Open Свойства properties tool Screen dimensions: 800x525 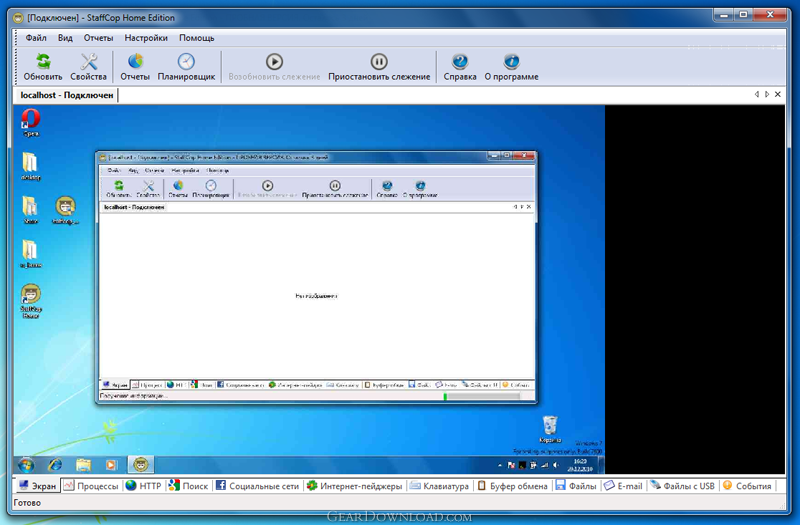click(88, 67)
